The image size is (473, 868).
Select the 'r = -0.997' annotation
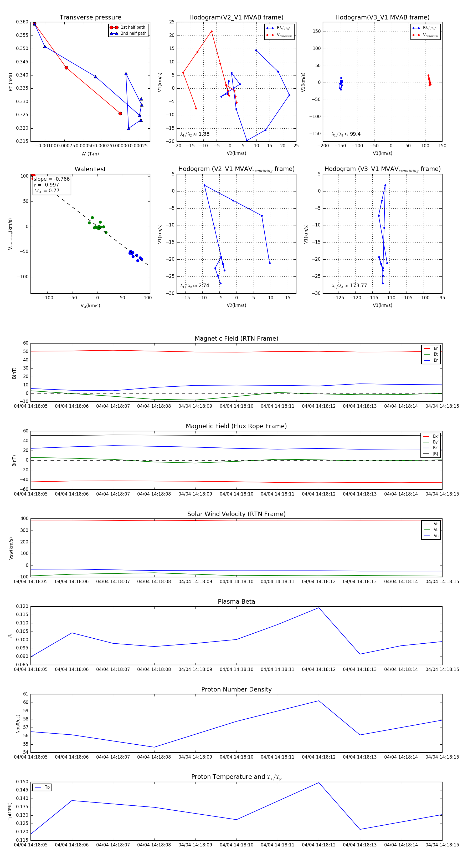coord(46,185)
